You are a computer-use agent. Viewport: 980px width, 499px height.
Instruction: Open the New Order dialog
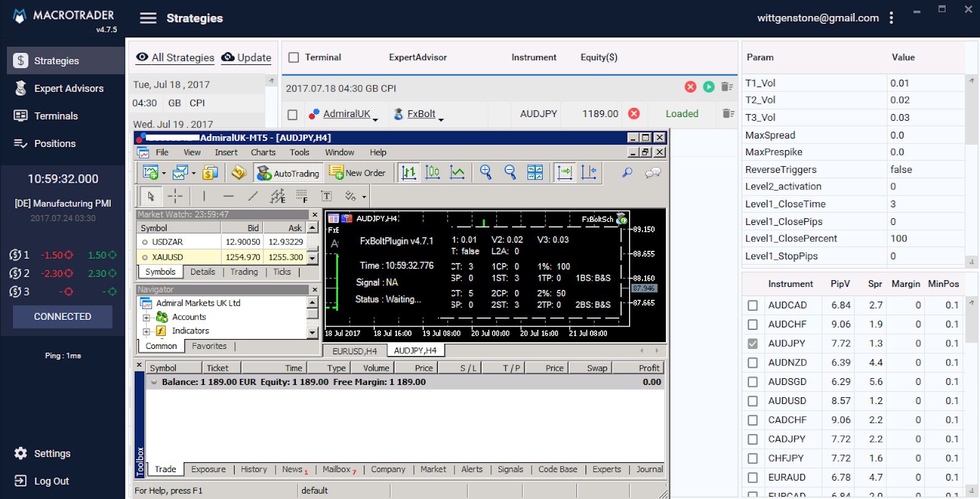[x=358, y=173]
